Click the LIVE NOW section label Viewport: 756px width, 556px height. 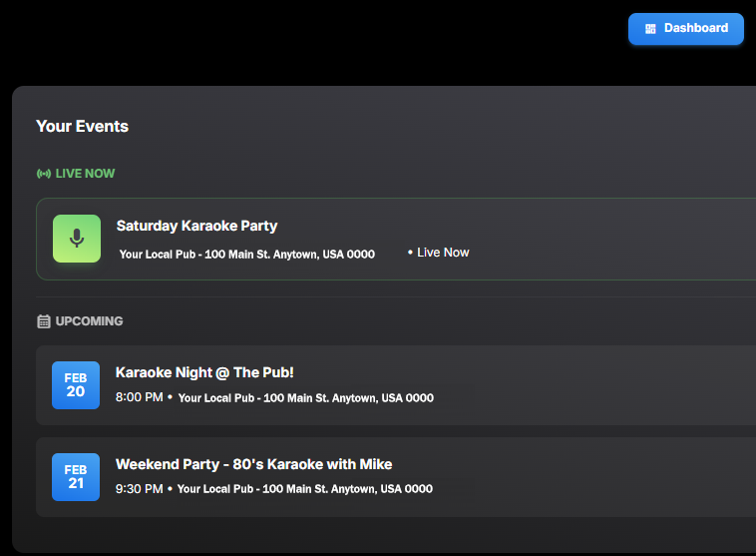click(x=85, y=174)
